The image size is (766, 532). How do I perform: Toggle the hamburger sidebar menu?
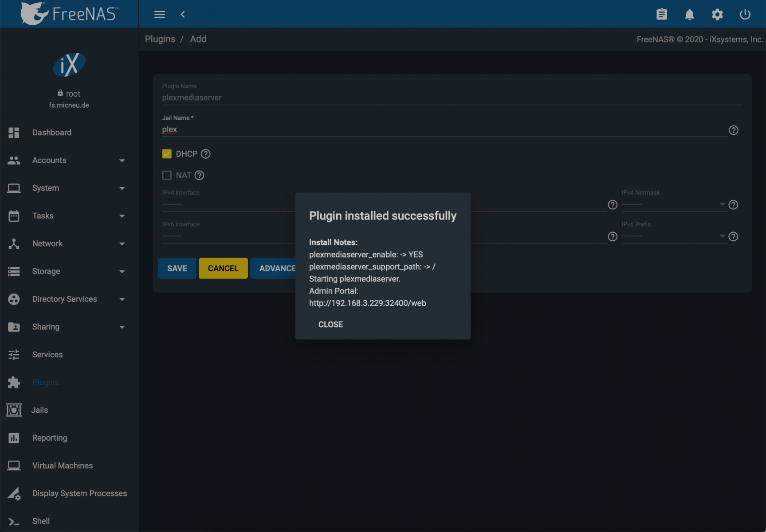click(160, 15)
